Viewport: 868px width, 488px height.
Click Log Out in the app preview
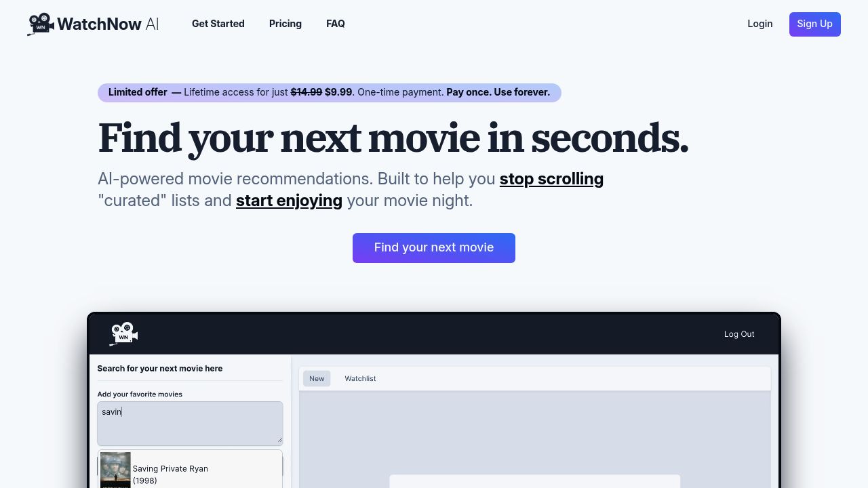tap(739, 334)
